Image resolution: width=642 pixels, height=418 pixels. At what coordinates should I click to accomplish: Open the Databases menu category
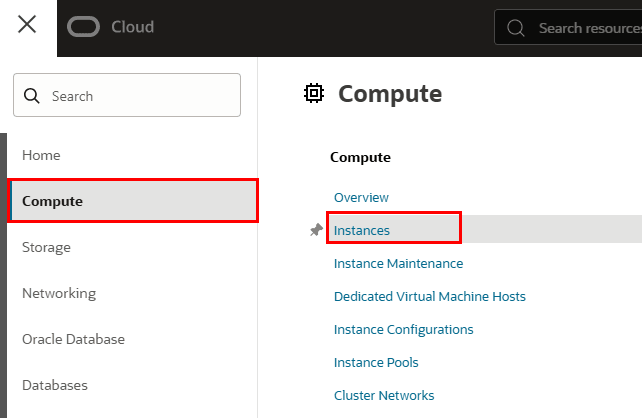click(x=54, y=385)
